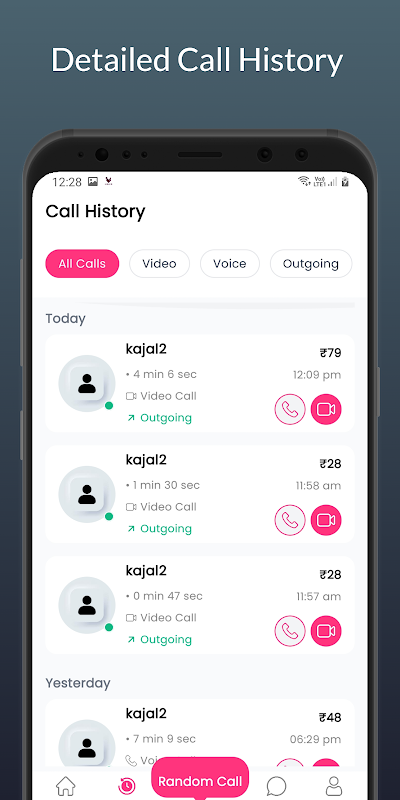Open the ₹48 call entry from Yesterday
This screenshot has height=800, width=400.
pyautogui.click(x=200, y=733)
